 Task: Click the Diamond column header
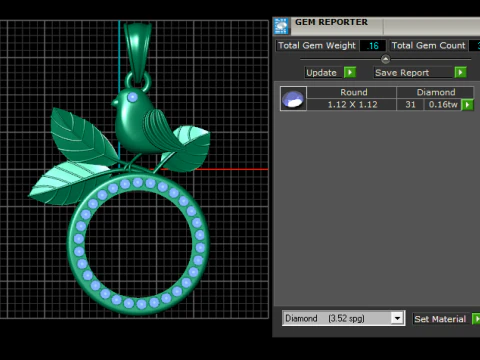click(435, 92)
